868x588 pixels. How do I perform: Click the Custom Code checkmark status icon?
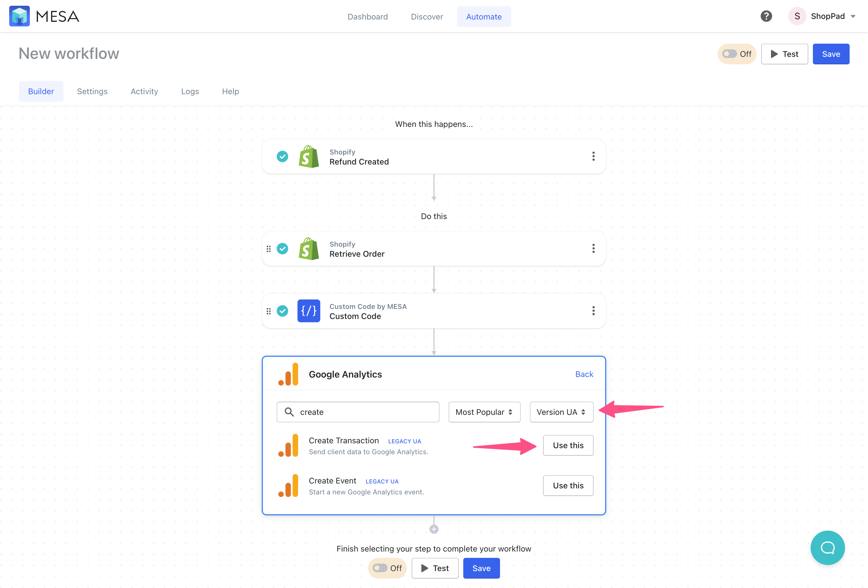(282, 311)
